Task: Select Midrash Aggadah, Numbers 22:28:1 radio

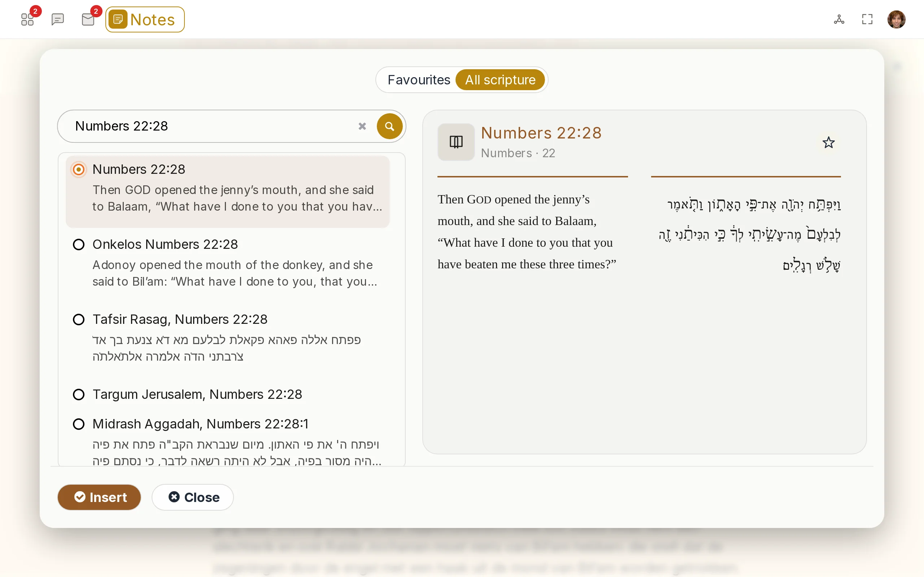Action: pos(79,424)
